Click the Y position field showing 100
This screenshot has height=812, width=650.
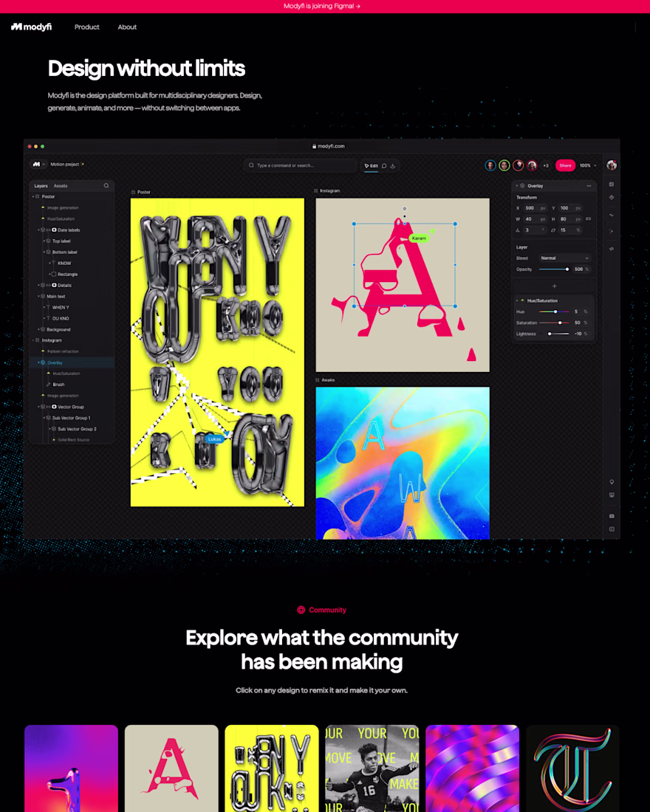tap(569, 208)
